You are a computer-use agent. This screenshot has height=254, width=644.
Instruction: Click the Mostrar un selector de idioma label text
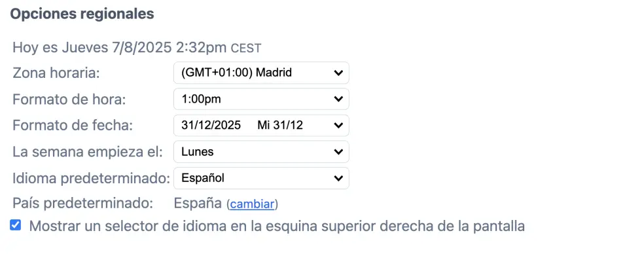[277, 226]
